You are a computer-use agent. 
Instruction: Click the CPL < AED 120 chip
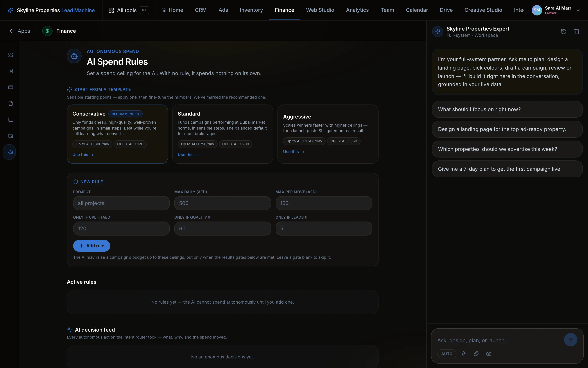130,144
